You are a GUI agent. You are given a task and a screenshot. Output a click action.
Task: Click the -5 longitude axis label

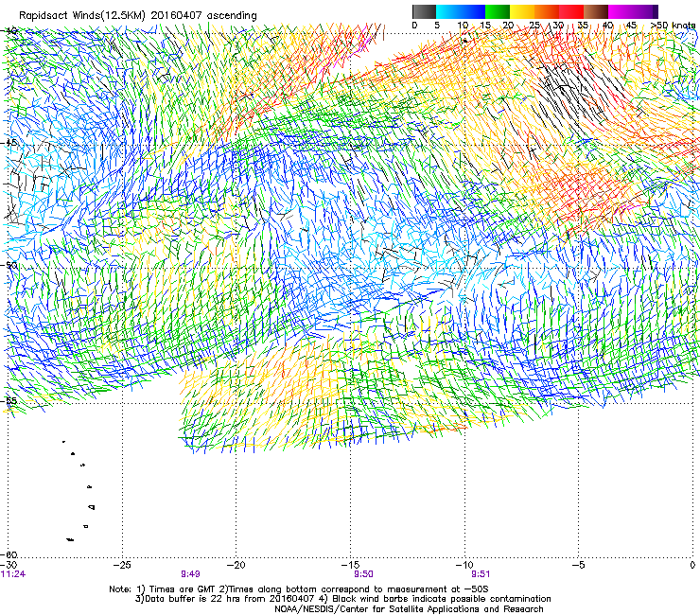click(579, 565)
